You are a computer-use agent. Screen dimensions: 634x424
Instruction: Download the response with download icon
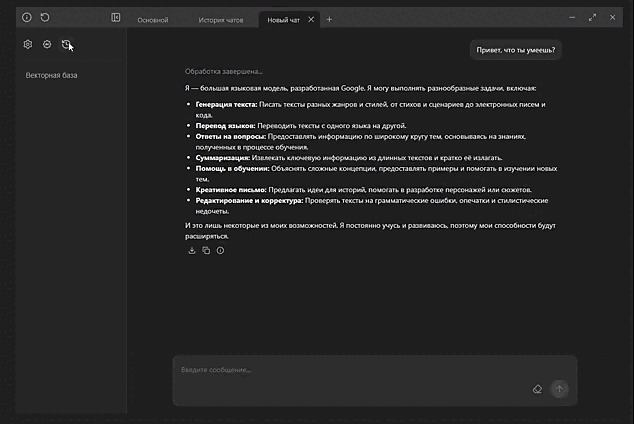[x=192, y=251]
